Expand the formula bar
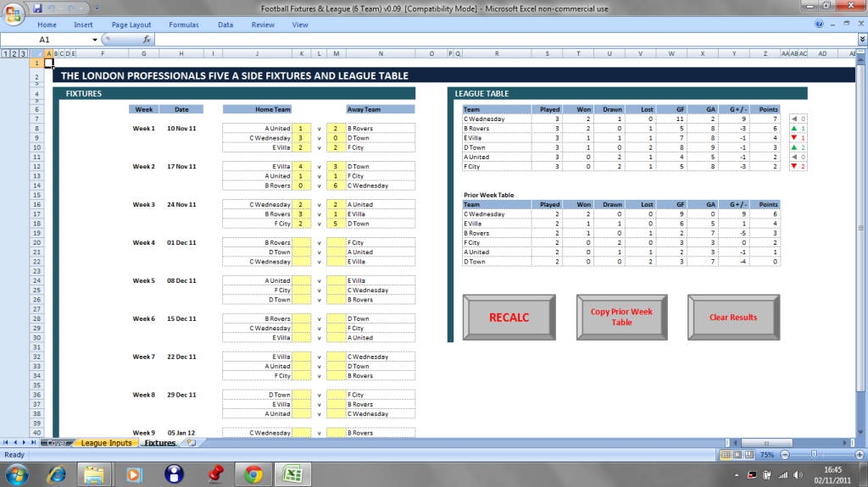868x487 pixels. [861, 40]
